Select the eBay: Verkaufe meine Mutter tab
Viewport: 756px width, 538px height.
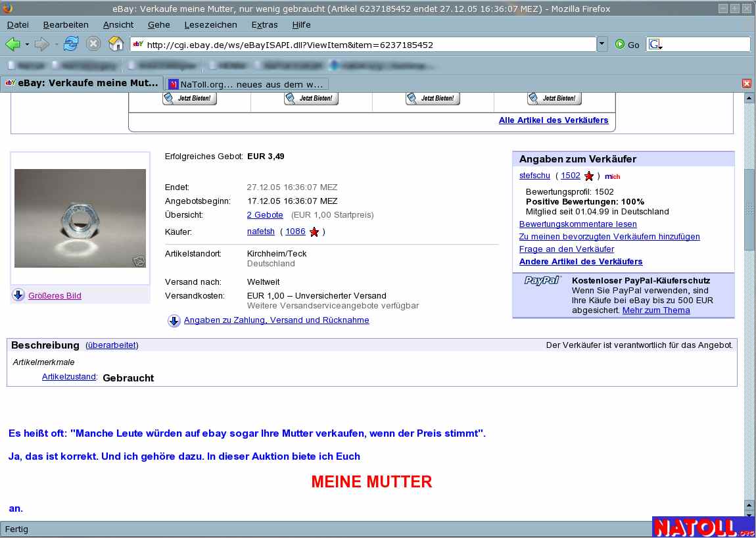click(x=82, y=83)
